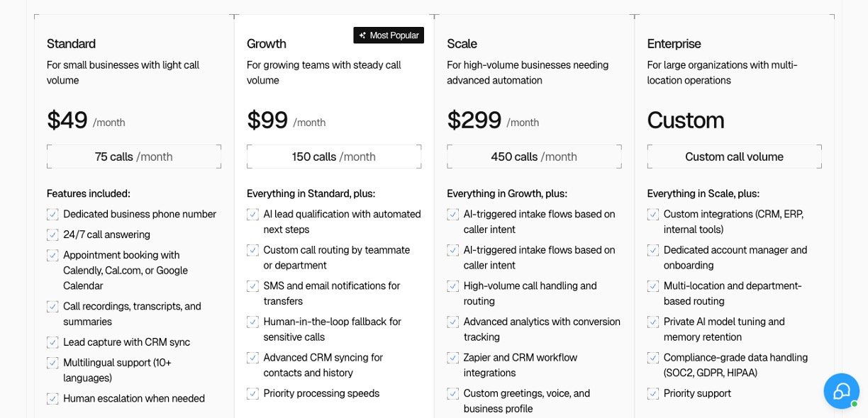This screenshot has height=418, width=868.
Task: Click check icon for Zapier and CRM workflow integrations
Action: [x=453, y=357]
